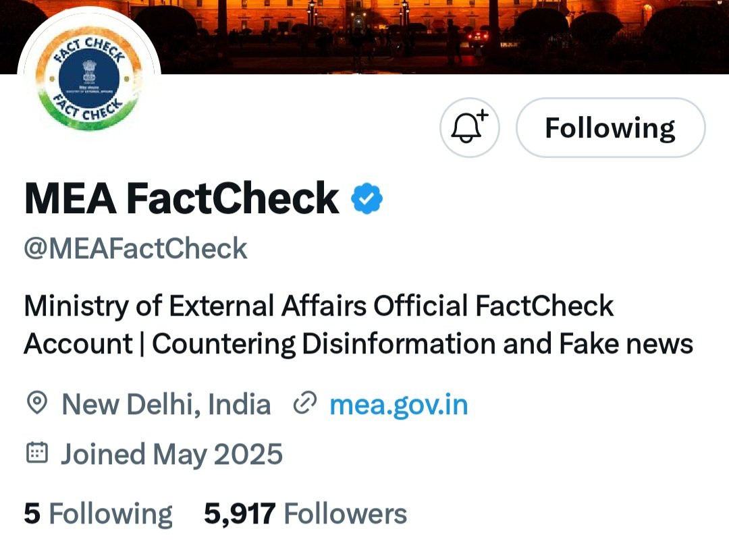Screen dimensions: 729x560
Task: Click the bio line Ministry of External Affairs Official FactCheck
Action: pos(319,306)
